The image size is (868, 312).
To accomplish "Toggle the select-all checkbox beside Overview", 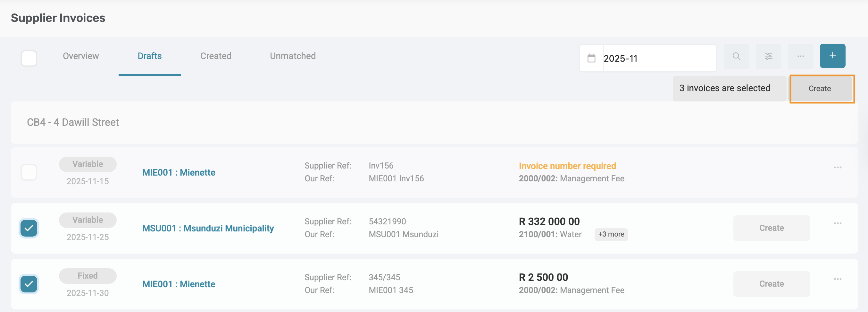I will point(29,58).
